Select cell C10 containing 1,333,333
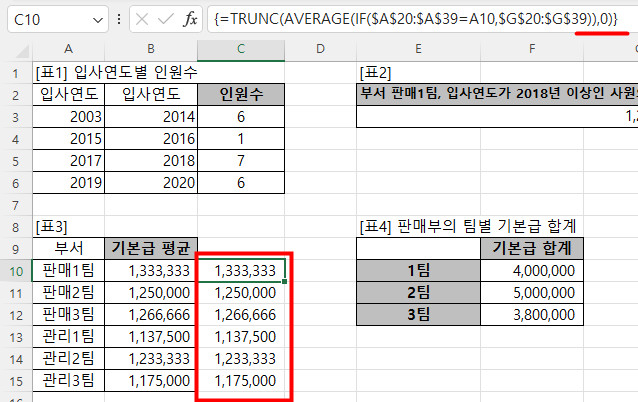The width and height of the screenshot is (638, 402). pyautogui.click(x=242, y=270)
